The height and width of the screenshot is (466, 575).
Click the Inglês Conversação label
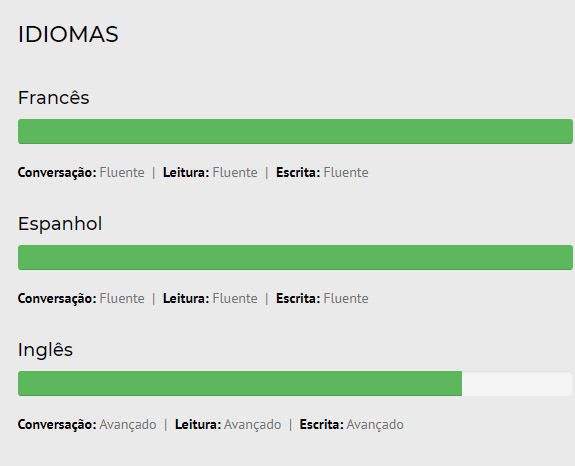click(x=57, y=425)
